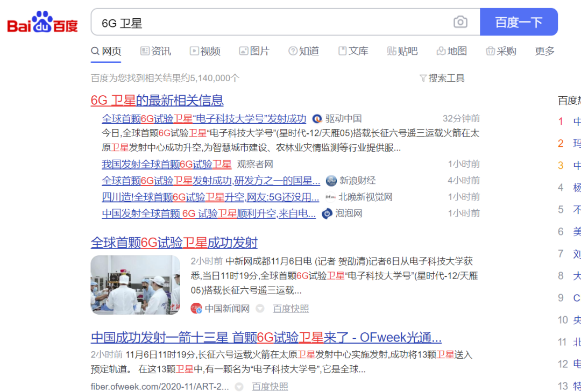This screenshot has height=392, width=581.
Task: Click the 驱动中国 source name
Action: coord(343,119)
